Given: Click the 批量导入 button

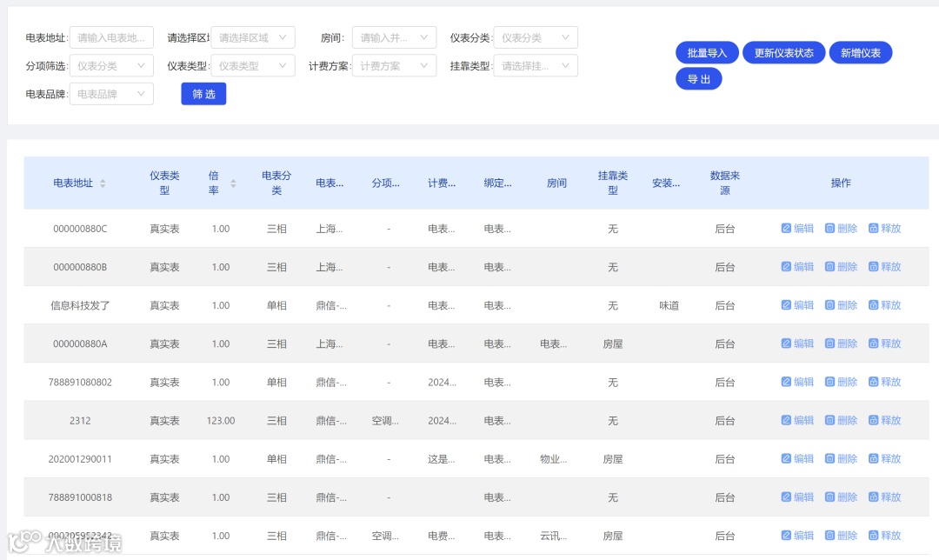Looking at the screenshot, I should pos(707,53).
